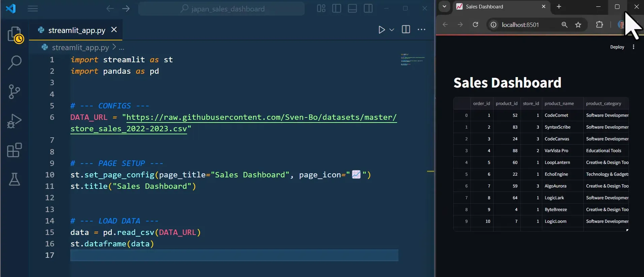Go forward in the browser

(460, 25)
